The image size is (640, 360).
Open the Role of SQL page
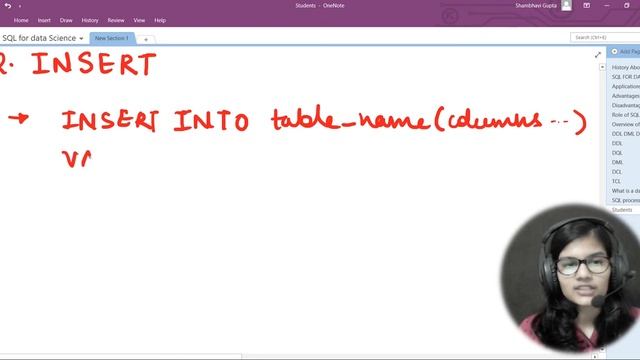point(625,115)
